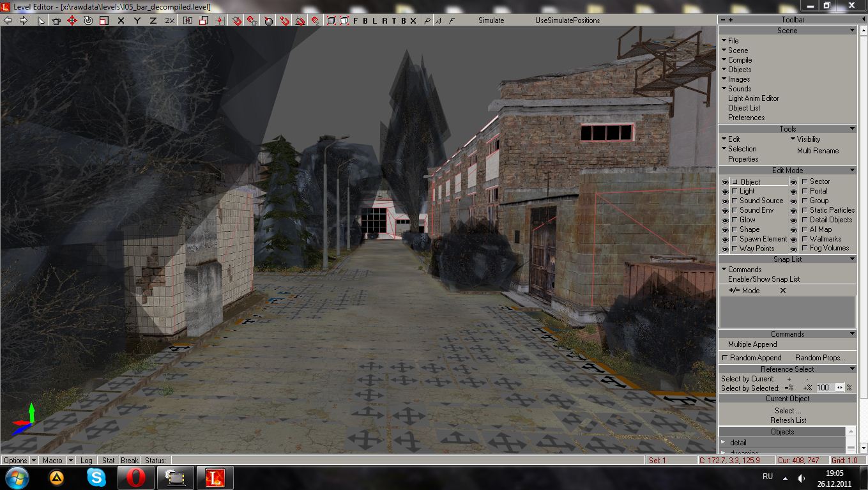The height and width of the screenshot is (490, 868).
Task: Open Opera browser from the taskbar
Action: (135, 477)
